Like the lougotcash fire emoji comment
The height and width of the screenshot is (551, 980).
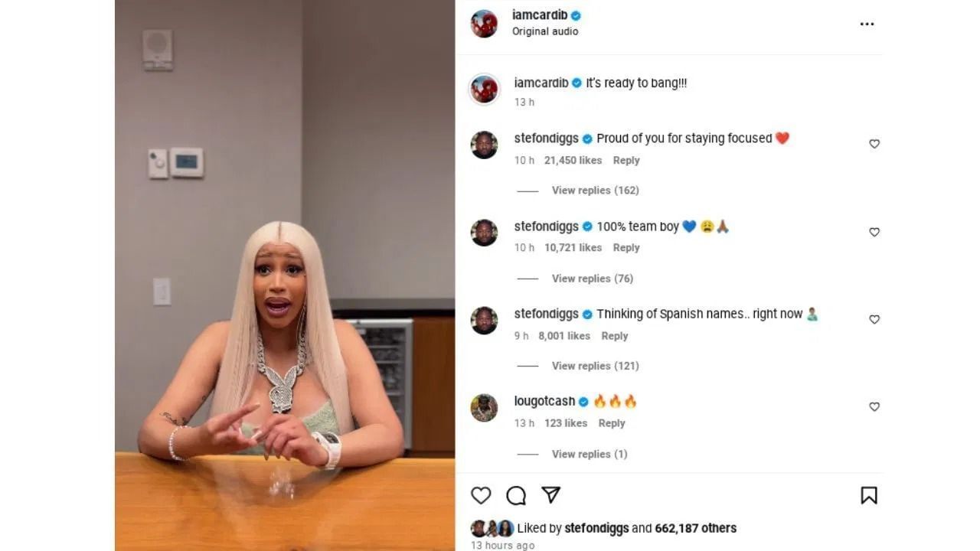(x=874, y=407)
